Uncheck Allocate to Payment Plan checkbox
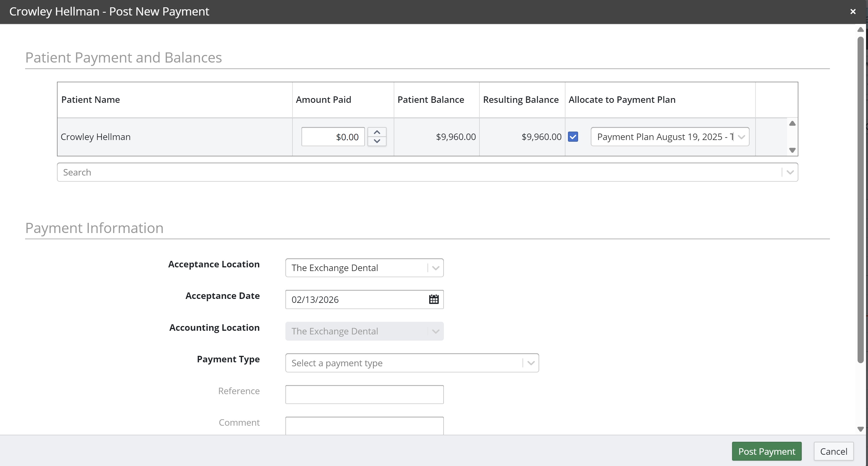Screen dimensions: 868x466 573,137
